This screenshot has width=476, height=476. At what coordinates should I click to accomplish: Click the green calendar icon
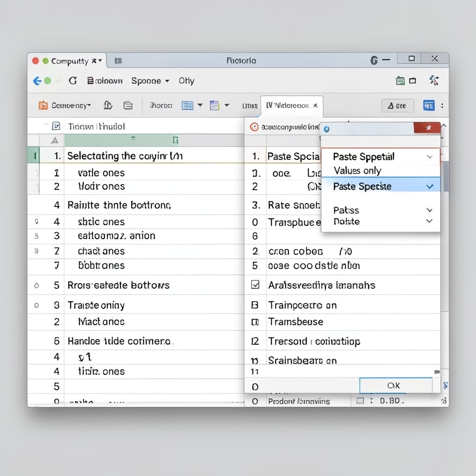400,81
